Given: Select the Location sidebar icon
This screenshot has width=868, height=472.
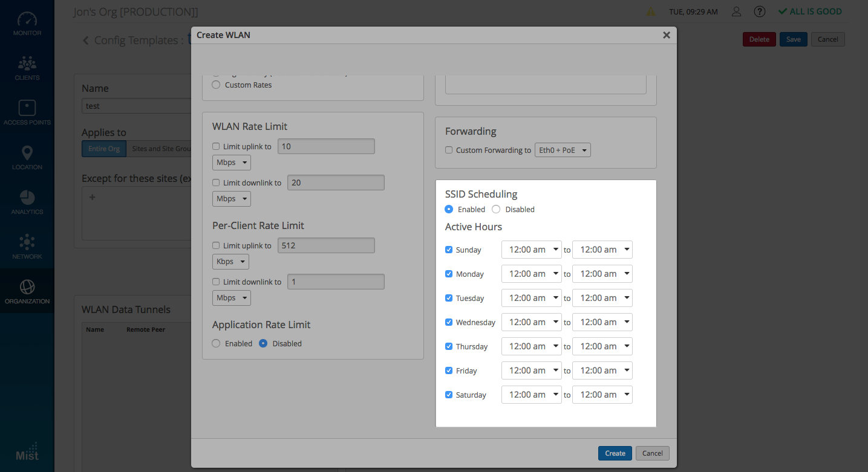Looking at the screenshot, I should [x=27, y=158].
